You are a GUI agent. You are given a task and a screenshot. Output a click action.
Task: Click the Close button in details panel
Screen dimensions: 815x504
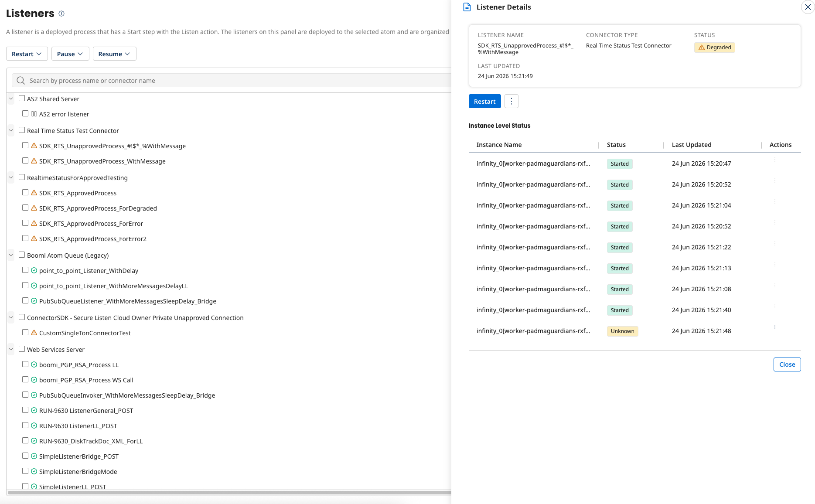click(x=787, y=364)
